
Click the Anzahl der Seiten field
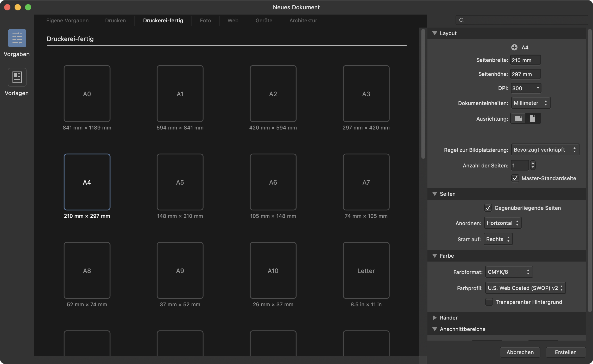point(520,165)
